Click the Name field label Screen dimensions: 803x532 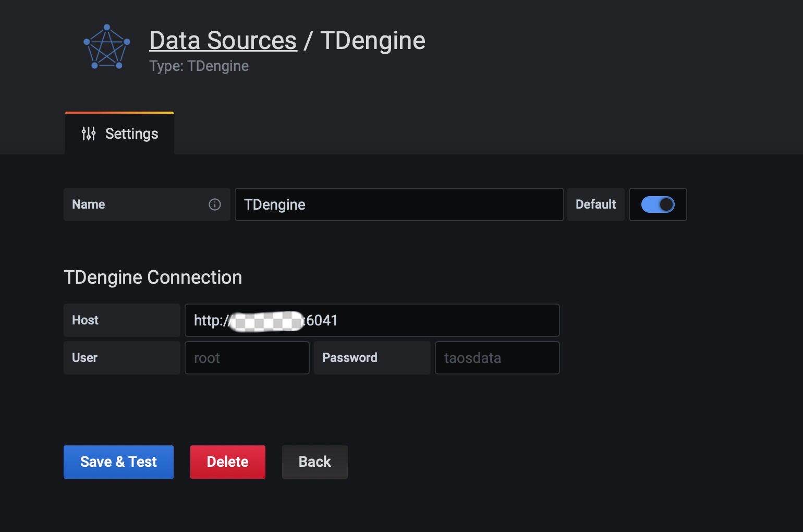pyautogui.click(x=89, y=204)
